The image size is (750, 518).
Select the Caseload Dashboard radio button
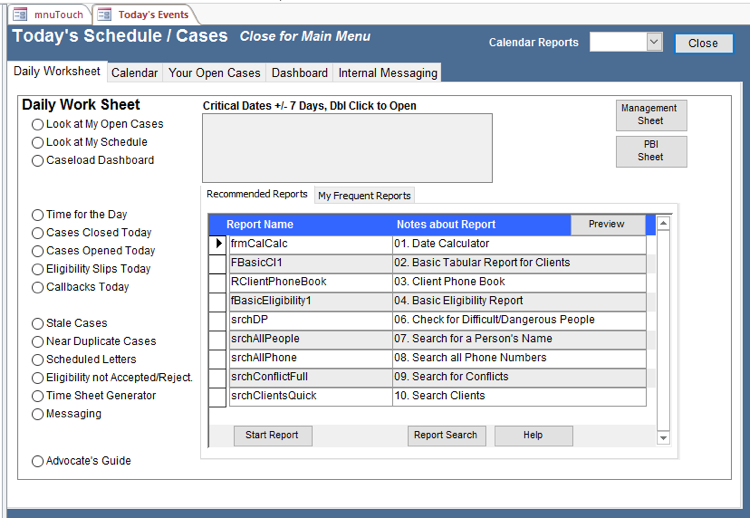tap(38, 161)
